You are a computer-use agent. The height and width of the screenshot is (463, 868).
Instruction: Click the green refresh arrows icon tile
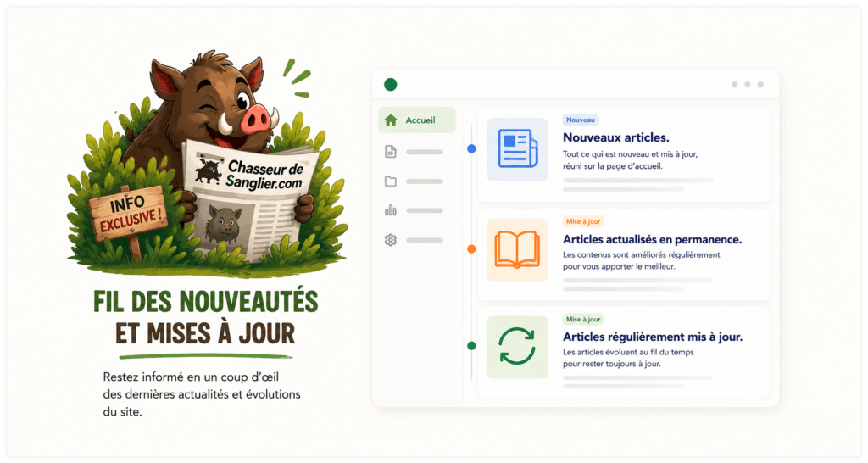[517, 347]
